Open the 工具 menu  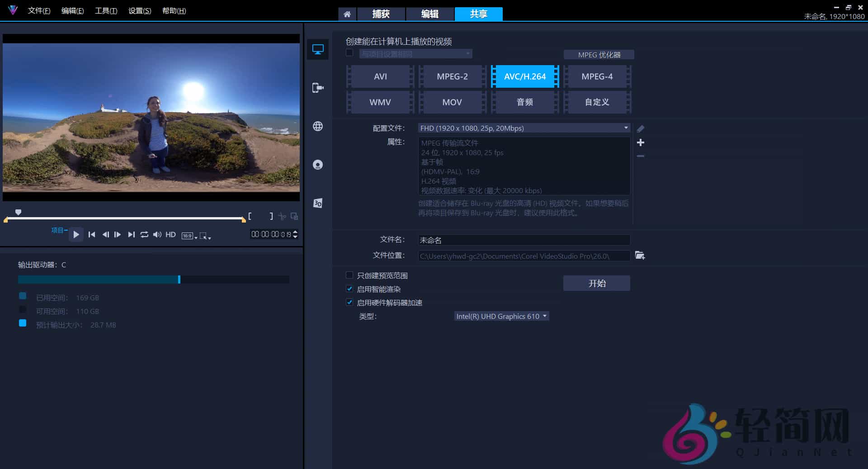pos(105,10)
